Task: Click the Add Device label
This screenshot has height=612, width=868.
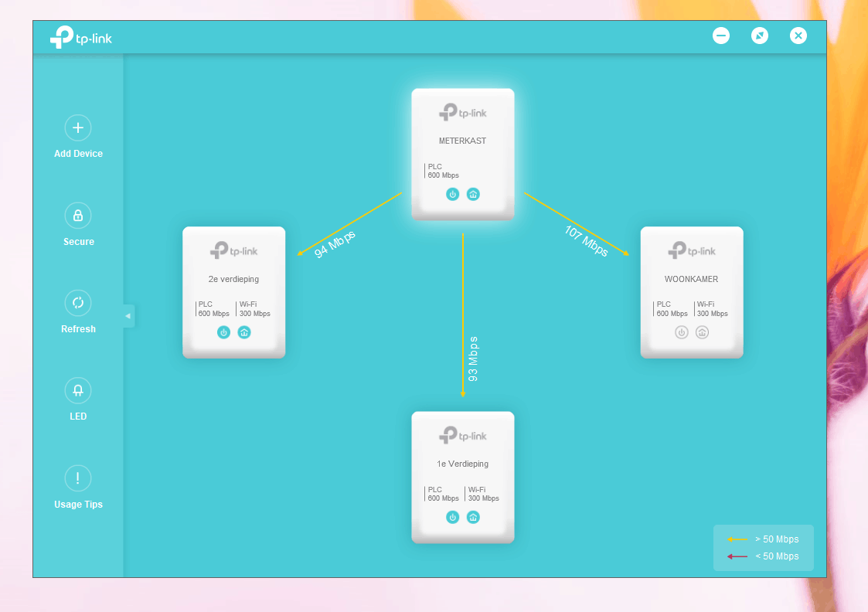Action: [78, 154]
